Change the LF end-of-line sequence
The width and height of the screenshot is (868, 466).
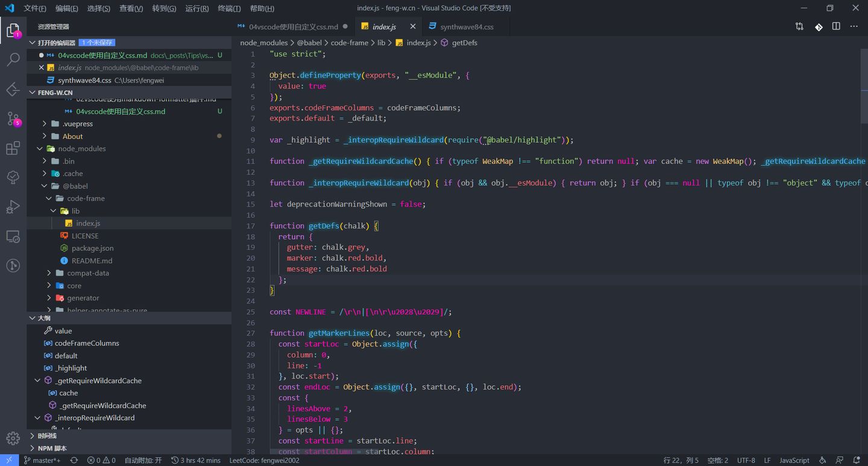(767, 460)
